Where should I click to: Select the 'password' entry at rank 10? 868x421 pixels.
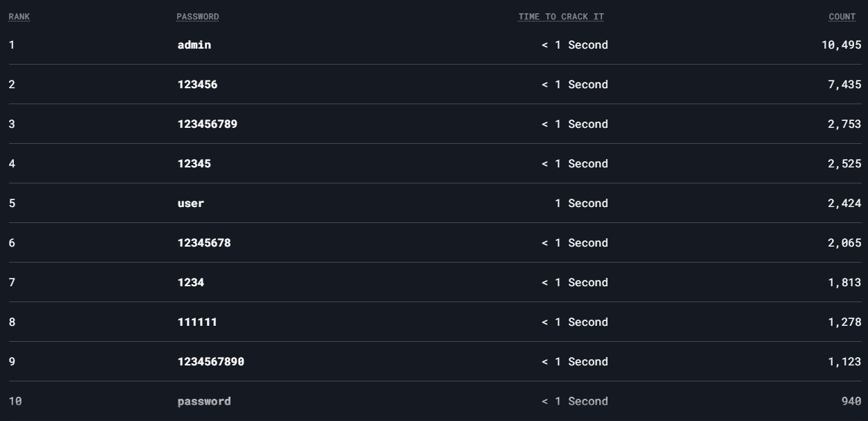click(204, 402)
